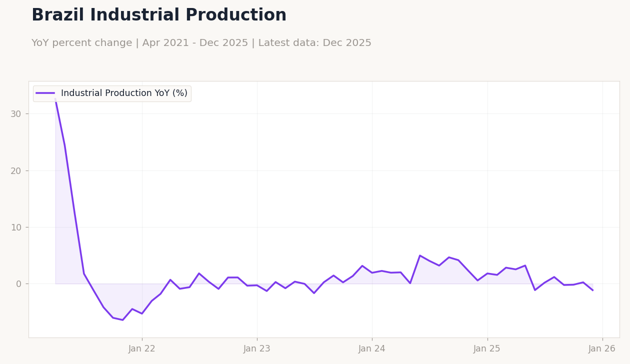This screenshot has width=630, height=364.
Task: Click the x-axis label 'Jan 25'
Action: (x=487, y=349)
